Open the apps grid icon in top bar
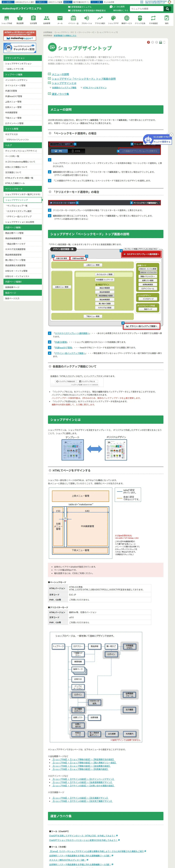The width and height of the screenshot is (175, 868). [142, 2]
